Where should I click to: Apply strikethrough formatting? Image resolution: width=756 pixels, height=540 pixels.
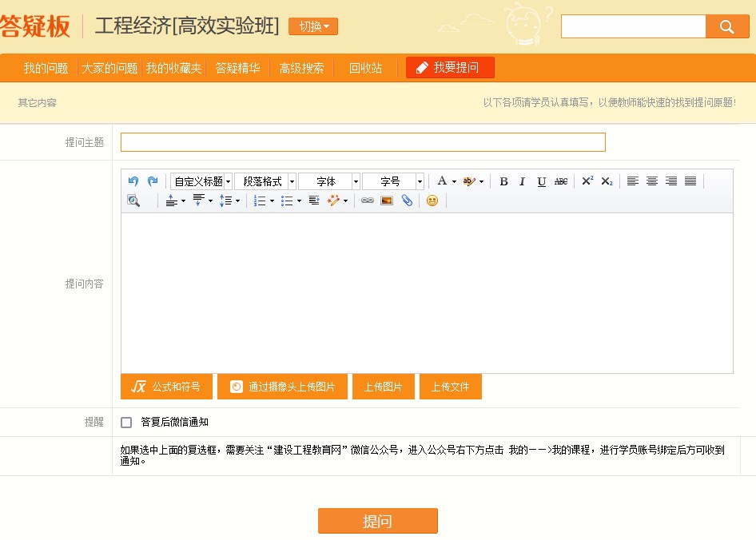pyautogui.click(x=560, y=181)
